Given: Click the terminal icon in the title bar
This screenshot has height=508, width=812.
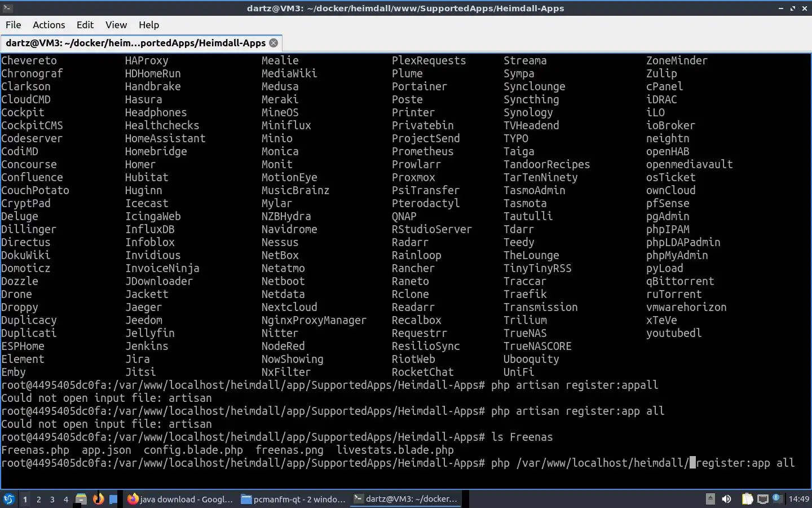Looking at the screenshot, I should [x=7, y=8].
